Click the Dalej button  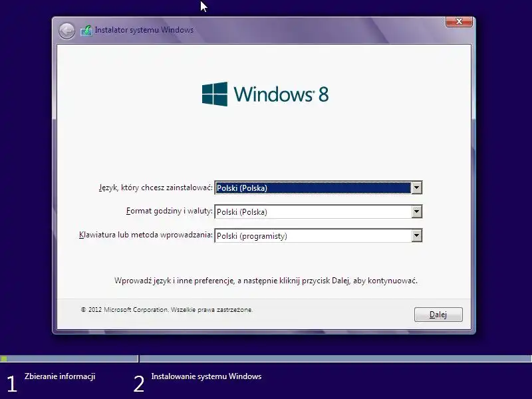click(438, 315)
